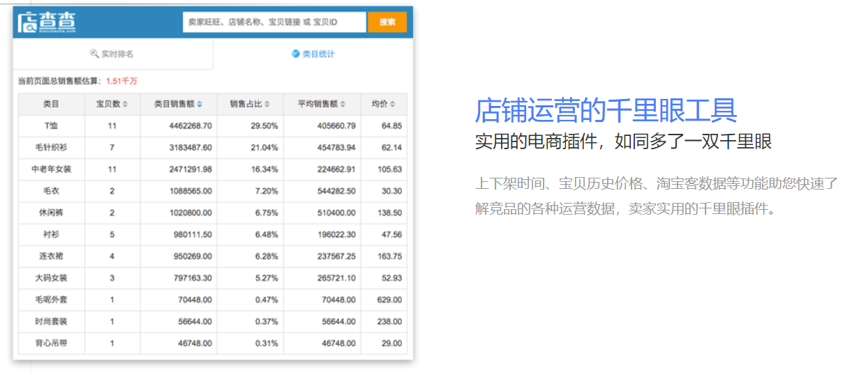Select the 毛衣 category cell
Image resolution: width=868 pixels, height=375 pixels.
[51, 191]
